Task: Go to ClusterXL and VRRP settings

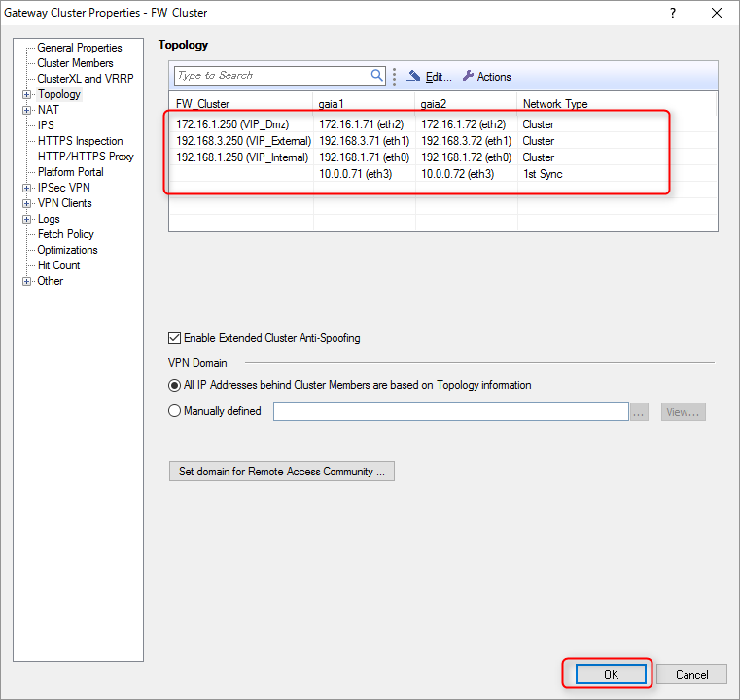Action: click(86, 79)
